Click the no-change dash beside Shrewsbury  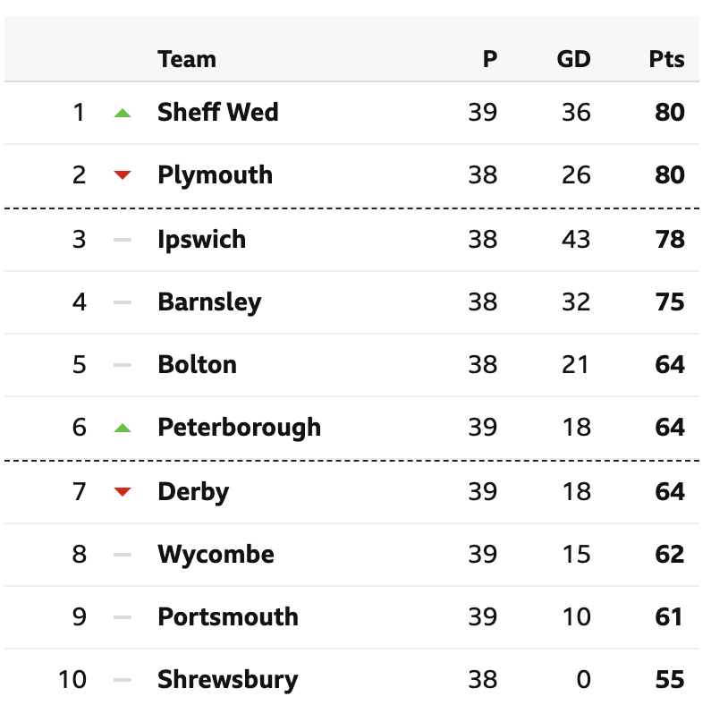tap(123, 680)
